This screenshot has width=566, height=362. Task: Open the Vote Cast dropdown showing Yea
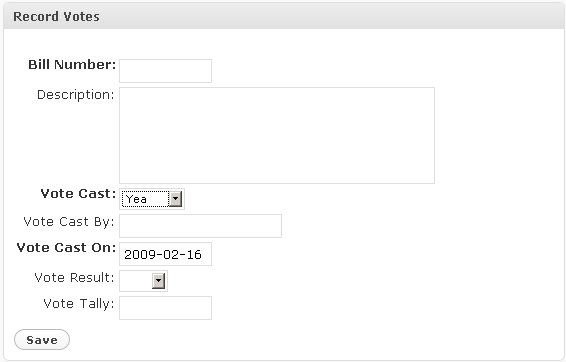(152, 199)
